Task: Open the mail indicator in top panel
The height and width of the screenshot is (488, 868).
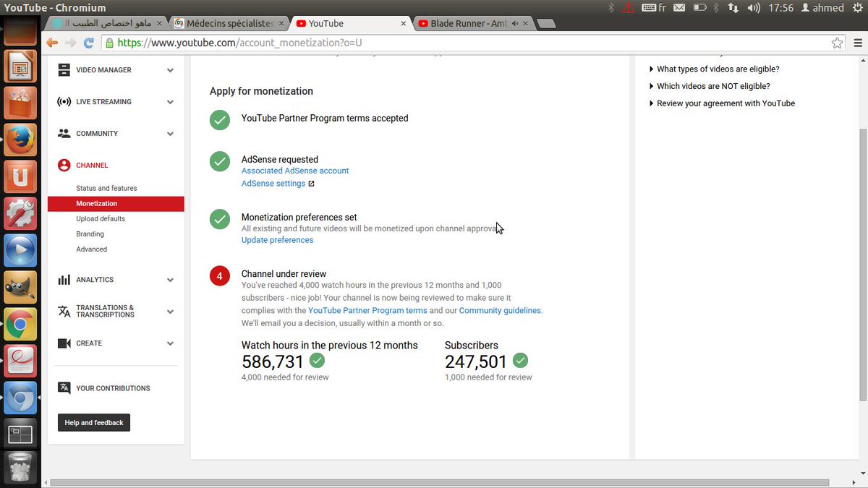Action: (x=679, y=7)
